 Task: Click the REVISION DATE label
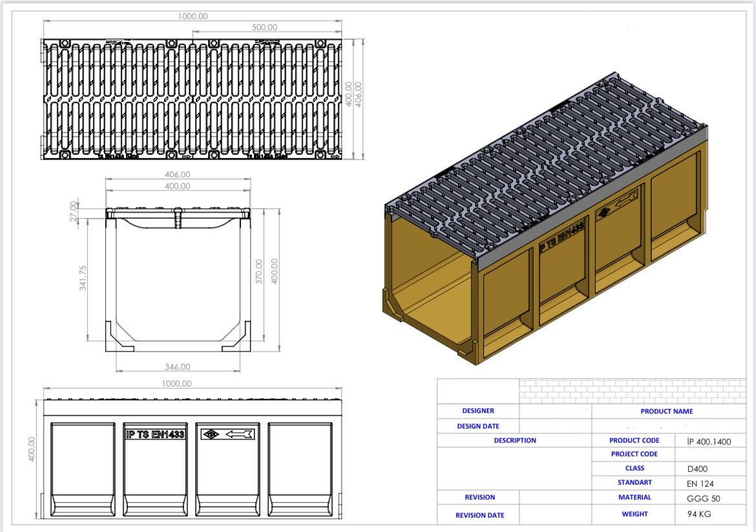(479, 515)
